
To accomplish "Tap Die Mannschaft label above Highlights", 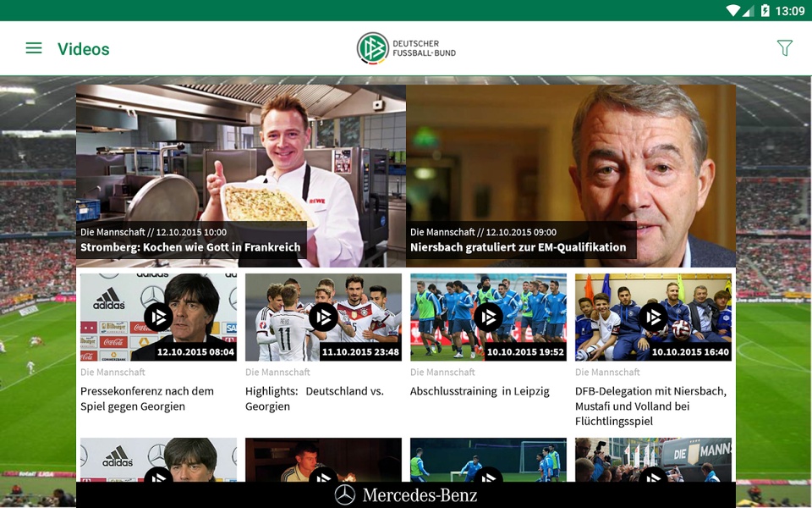I will pos(277,373).
